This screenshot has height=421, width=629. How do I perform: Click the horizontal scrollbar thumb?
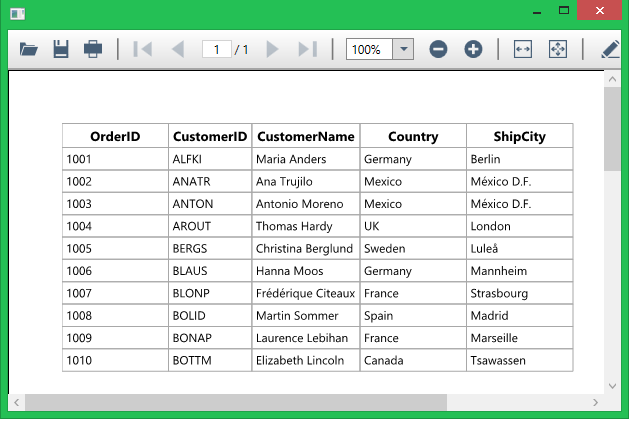[x=236, y=402]
